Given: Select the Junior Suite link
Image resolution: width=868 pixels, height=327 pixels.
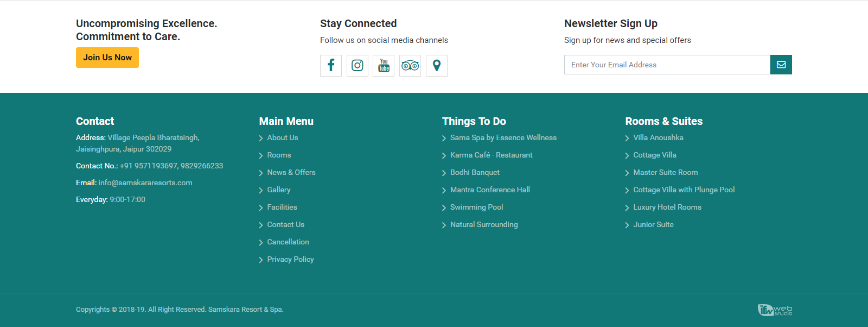Looking at the screenshot, I should 653,225.
